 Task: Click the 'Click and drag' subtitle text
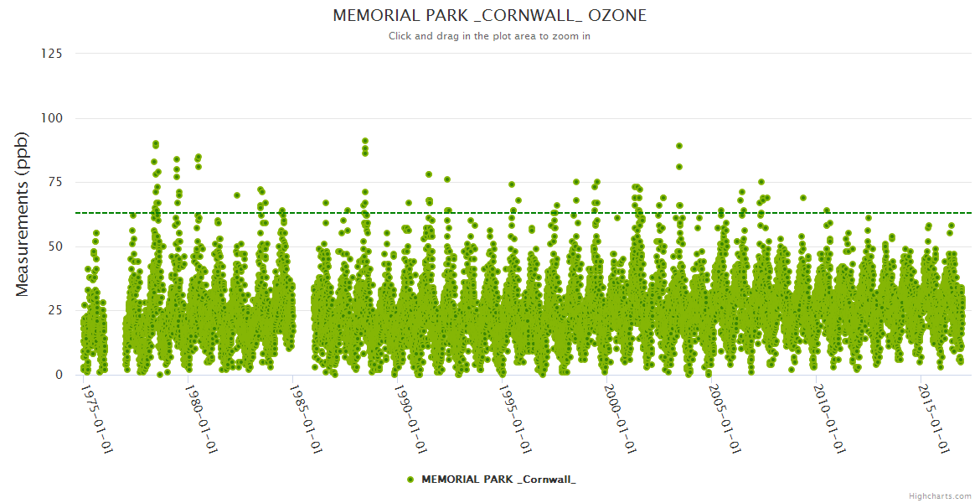[489, 36]
